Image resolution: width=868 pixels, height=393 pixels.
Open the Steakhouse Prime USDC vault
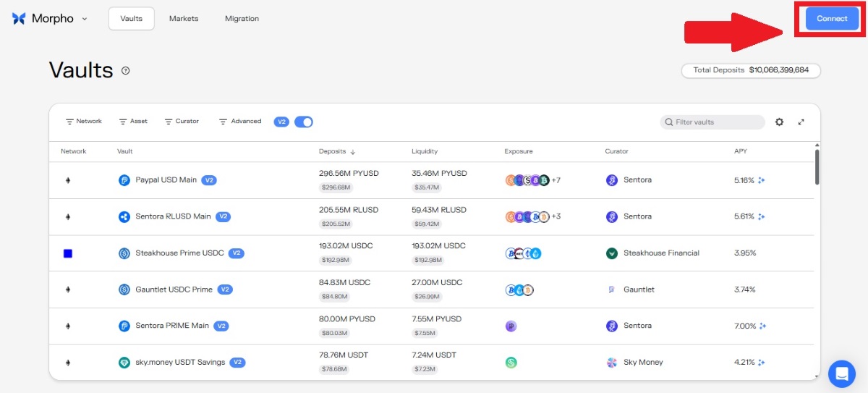point(179,253)
